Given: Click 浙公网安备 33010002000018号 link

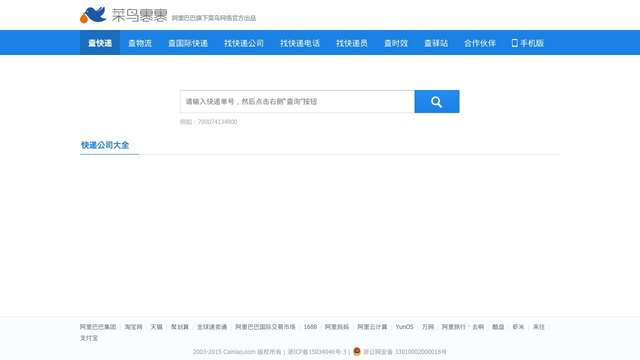Looking at the screenshot, I should pos(405,352).
